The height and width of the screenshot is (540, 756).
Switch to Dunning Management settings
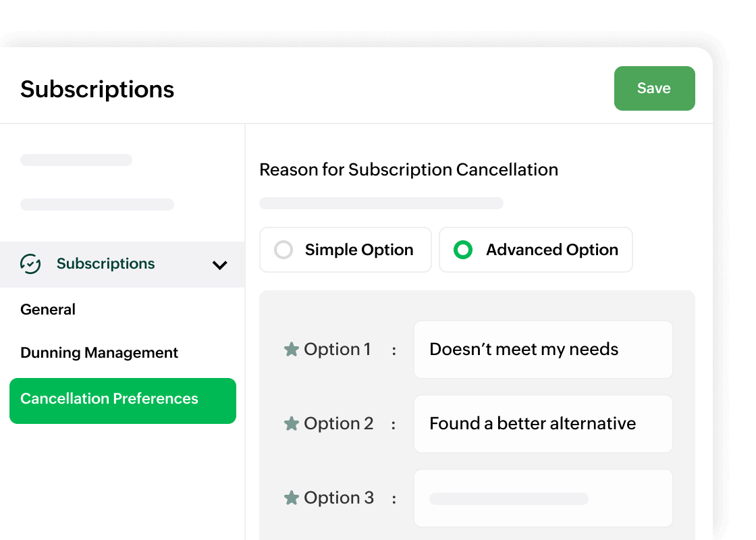point(99,352)
